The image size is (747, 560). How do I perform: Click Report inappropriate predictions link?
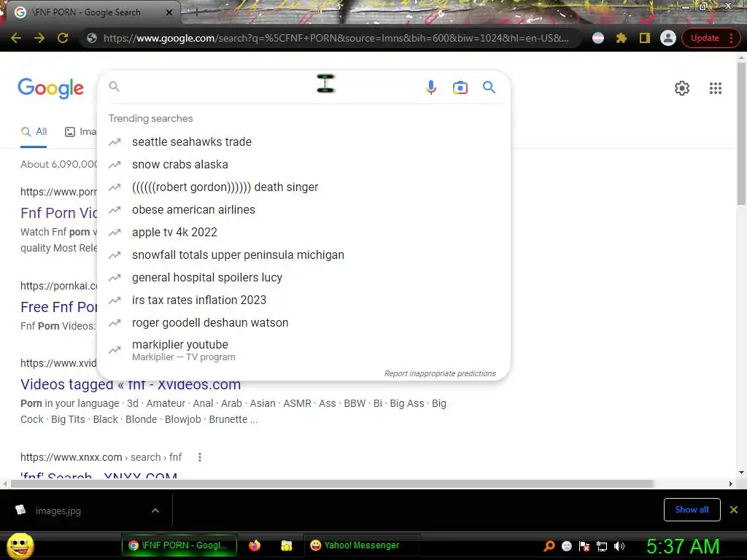click(440, 373)
